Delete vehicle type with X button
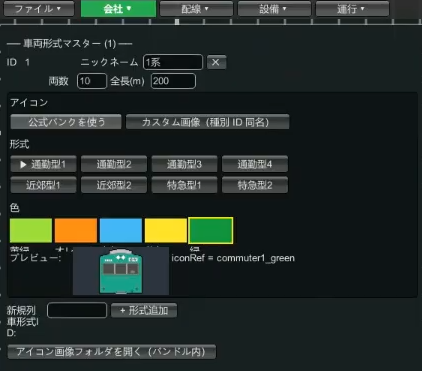The width and height of the screenshot is (422, 371). pyautogui.click(x=216, y=62)
